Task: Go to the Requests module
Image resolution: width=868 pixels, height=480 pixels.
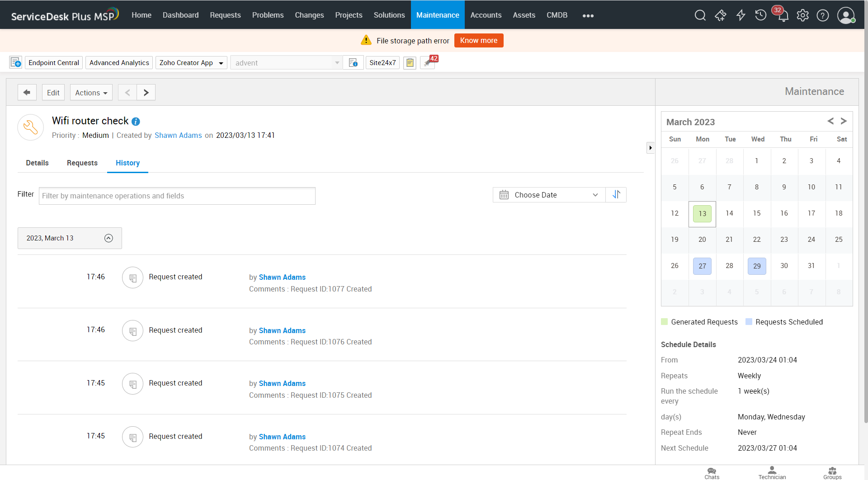Action: (x=225, y=15)
